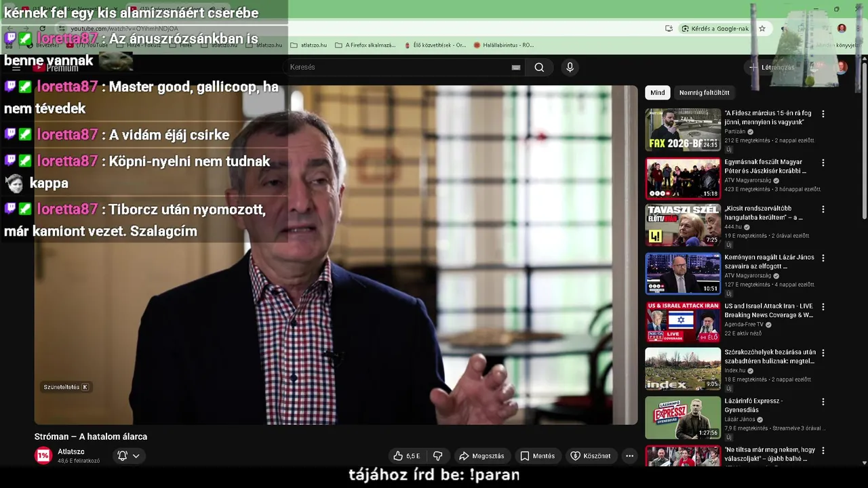Image resolution: width=868 pixels, height=488 pixels.
Task: Open the Egymásnak feszült Magyar Péter video thumbnail
Action: click(683, 178)
